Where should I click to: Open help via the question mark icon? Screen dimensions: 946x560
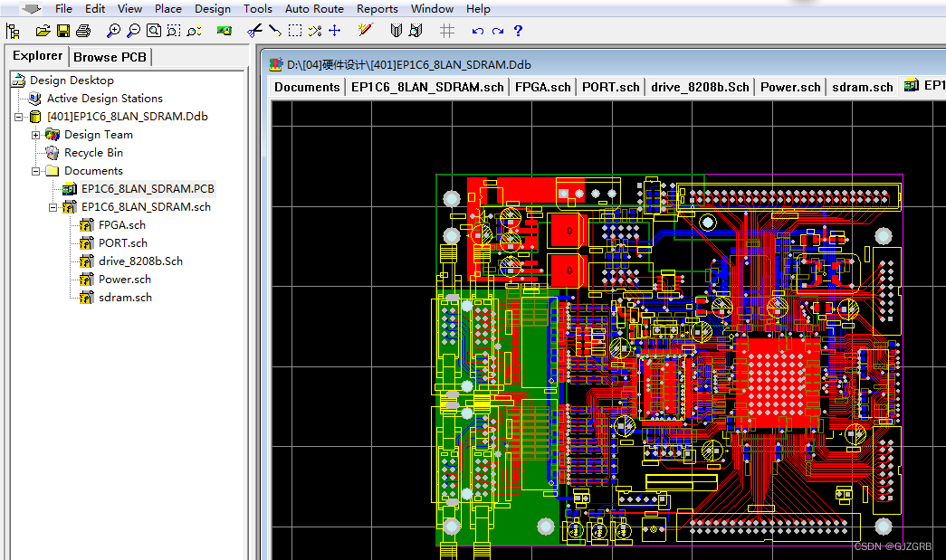pos(517,30)
